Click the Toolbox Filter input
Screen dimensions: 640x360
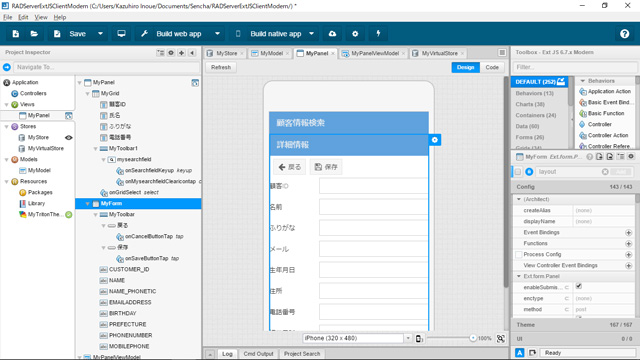point(575,67)
